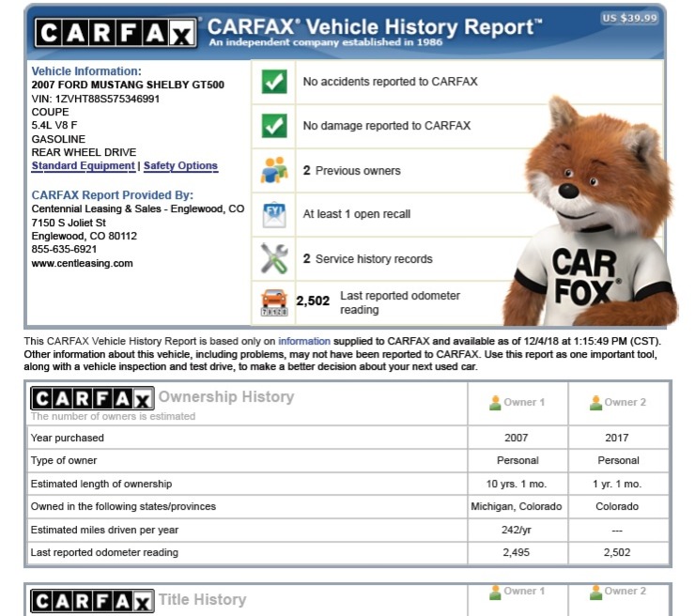Click the Owner 1 odometer reading 2,495

pyautogui.click(x=517, y=553)
